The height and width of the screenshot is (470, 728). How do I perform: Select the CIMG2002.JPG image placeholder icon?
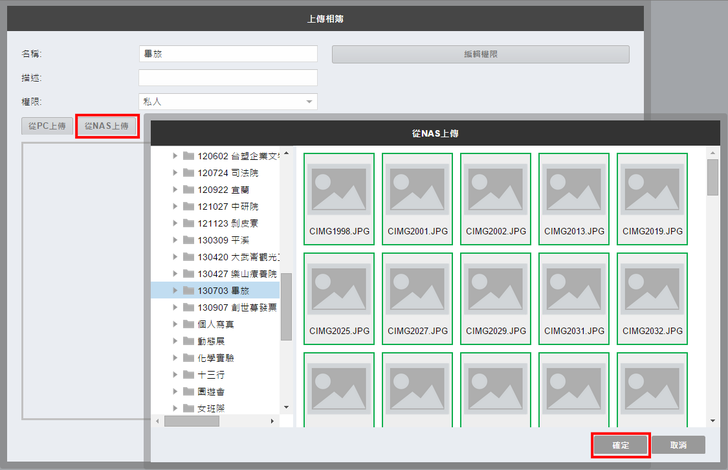495,189
